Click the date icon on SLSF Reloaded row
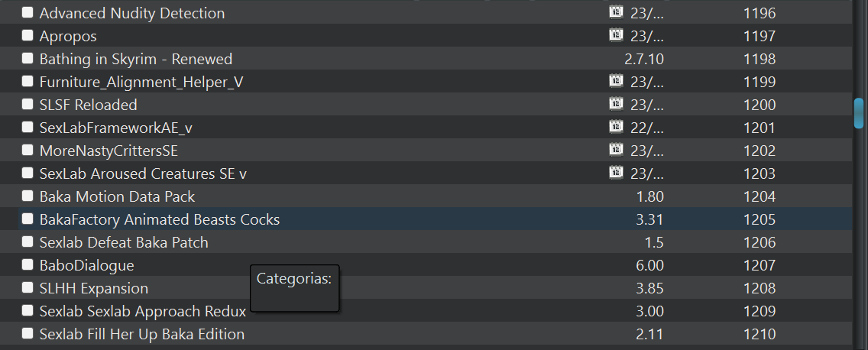The width and height of the screenshot is (868, 350). [616, 104]
